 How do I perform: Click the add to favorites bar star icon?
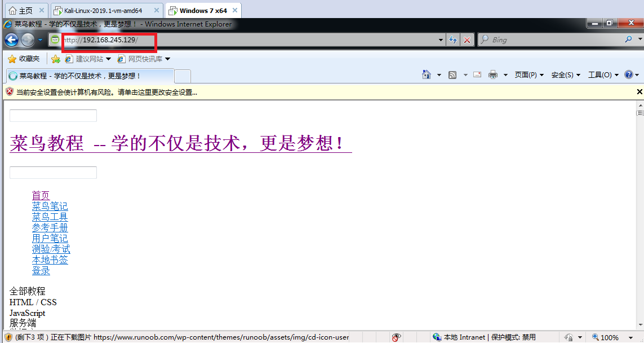56,59
